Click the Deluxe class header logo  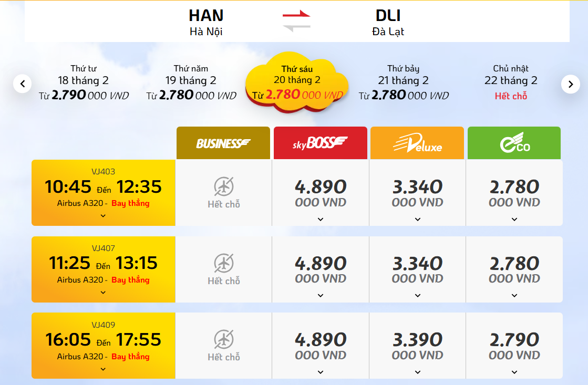pos(417,143)
